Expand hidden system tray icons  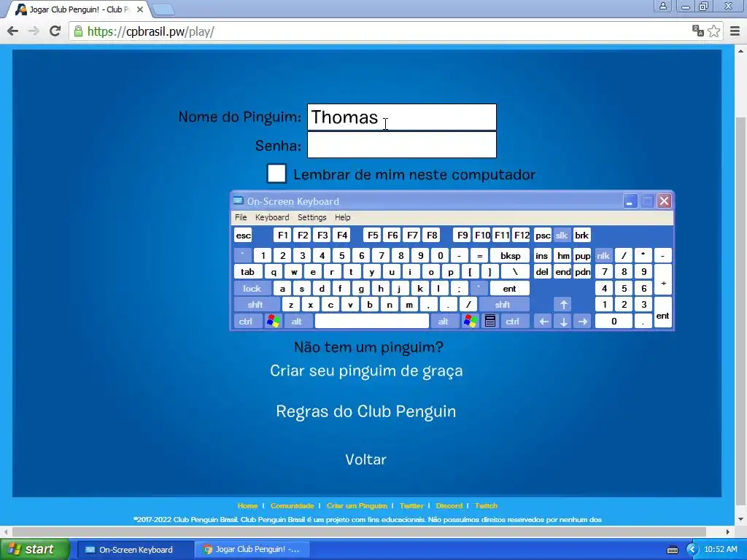692,550
